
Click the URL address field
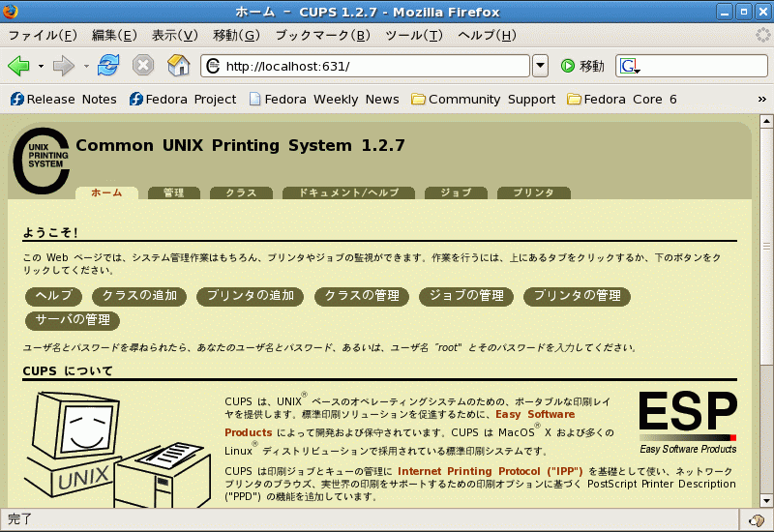click(x=365, y=66)
